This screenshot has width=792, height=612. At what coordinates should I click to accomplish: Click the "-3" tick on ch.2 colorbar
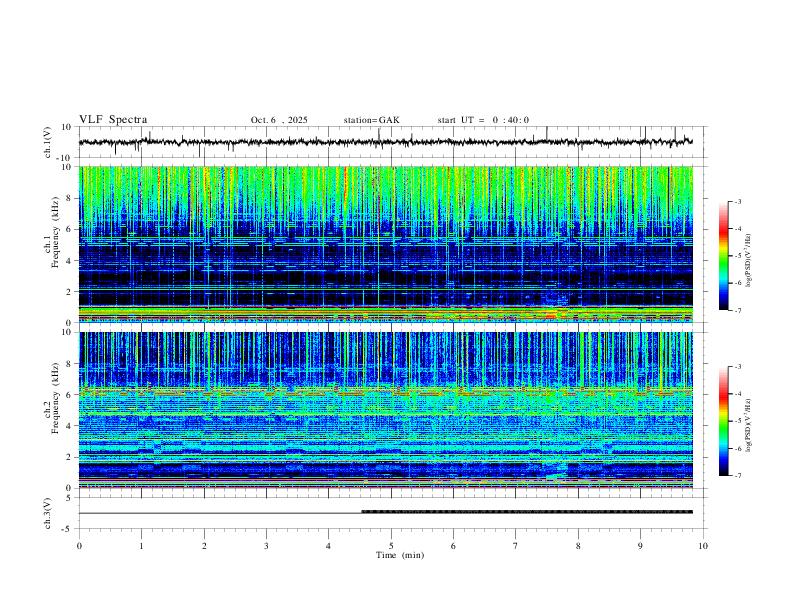point(737,367)
